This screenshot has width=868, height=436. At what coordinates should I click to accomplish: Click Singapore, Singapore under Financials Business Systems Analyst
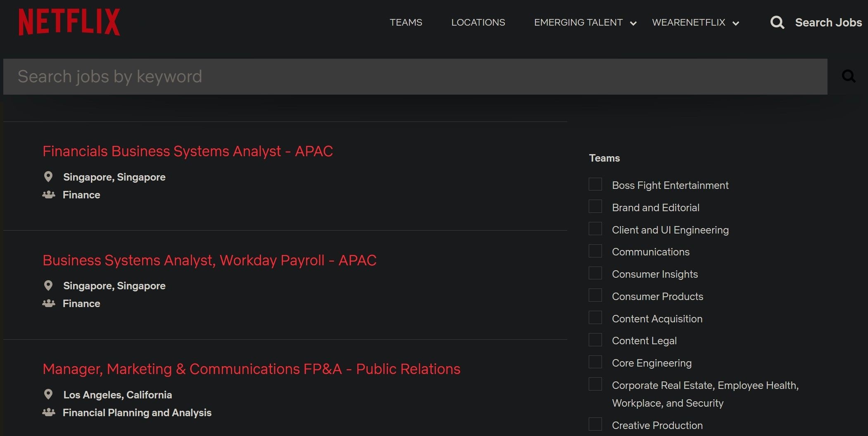point(114,177)
